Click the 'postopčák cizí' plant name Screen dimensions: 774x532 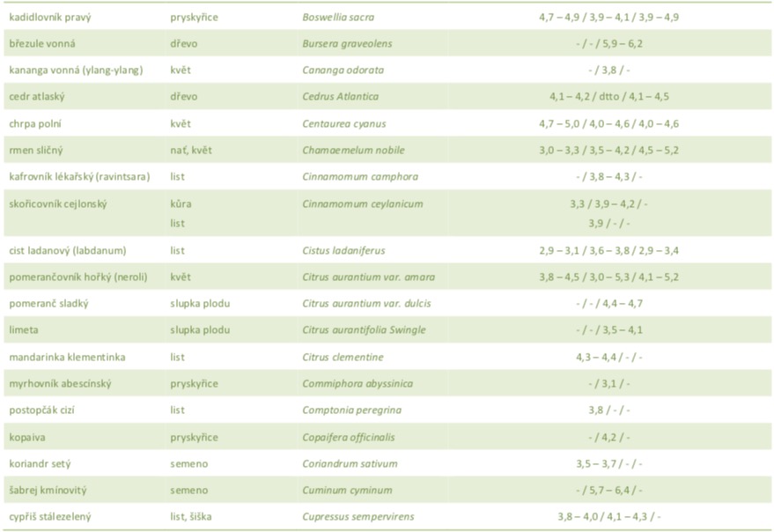coord(43,410)
